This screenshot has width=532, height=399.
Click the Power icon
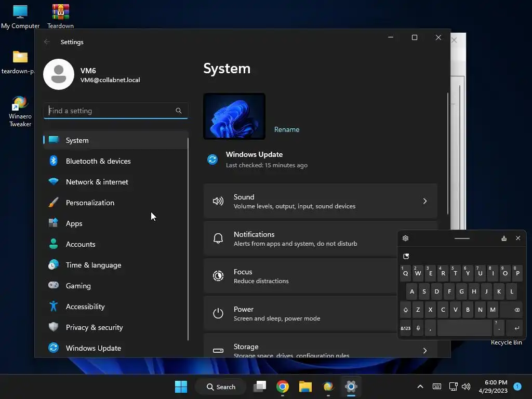218,313
